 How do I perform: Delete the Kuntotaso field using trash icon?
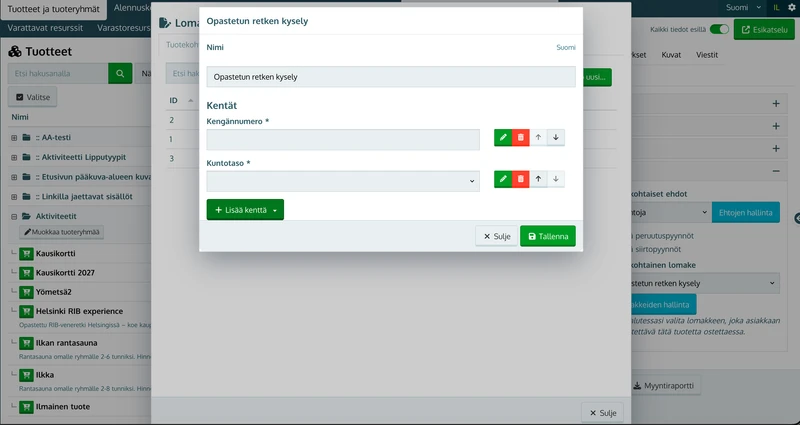coord(520,179)
